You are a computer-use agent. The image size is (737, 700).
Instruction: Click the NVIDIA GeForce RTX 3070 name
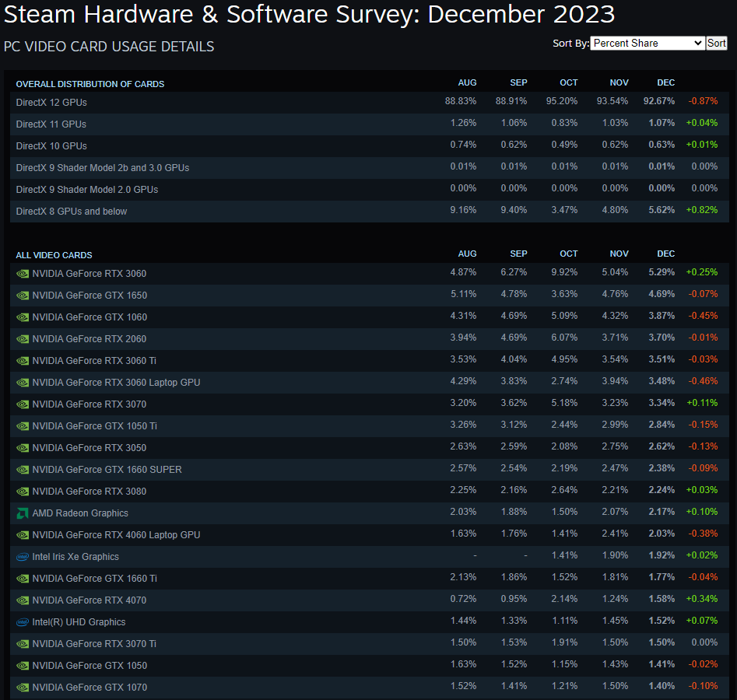click(89, 404)
